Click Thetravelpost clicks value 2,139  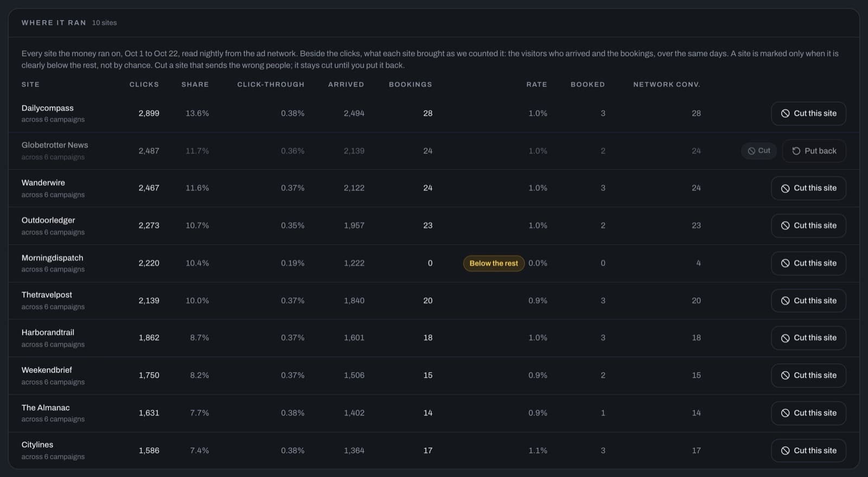pyautogui.click(x=149, y=300)
